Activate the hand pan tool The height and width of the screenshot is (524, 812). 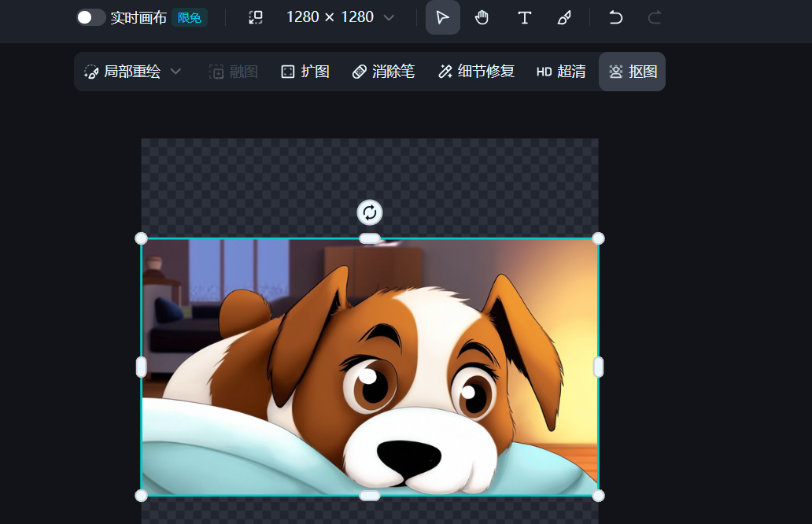[482, 17]
